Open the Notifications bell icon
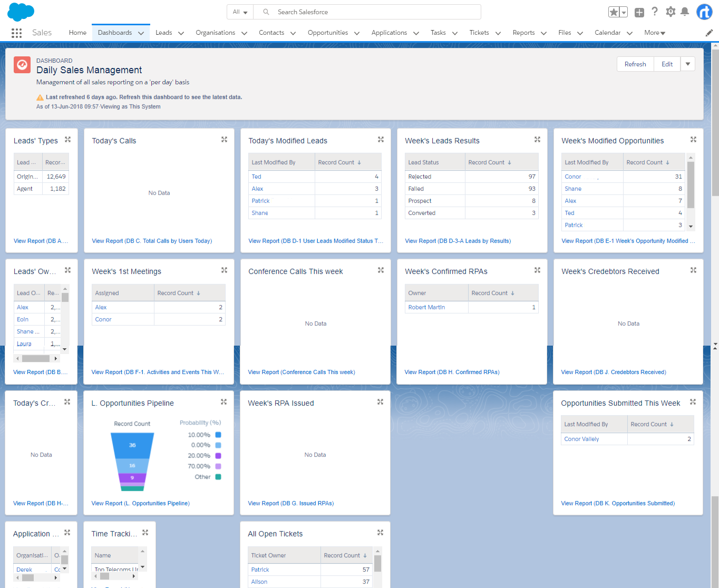This screenshot has width=719, height=588. click(685, 12)
